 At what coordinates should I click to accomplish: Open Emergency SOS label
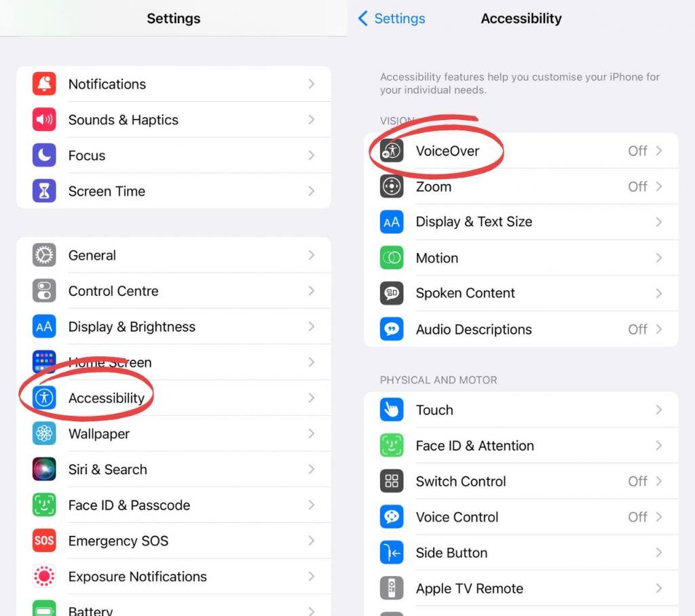(x=118, y=541)
